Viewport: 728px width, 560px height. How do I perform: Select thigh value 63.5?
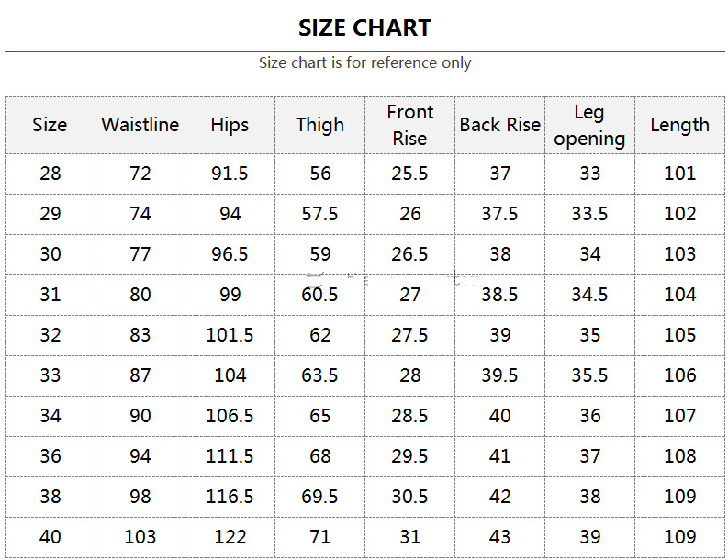(319, 375)
